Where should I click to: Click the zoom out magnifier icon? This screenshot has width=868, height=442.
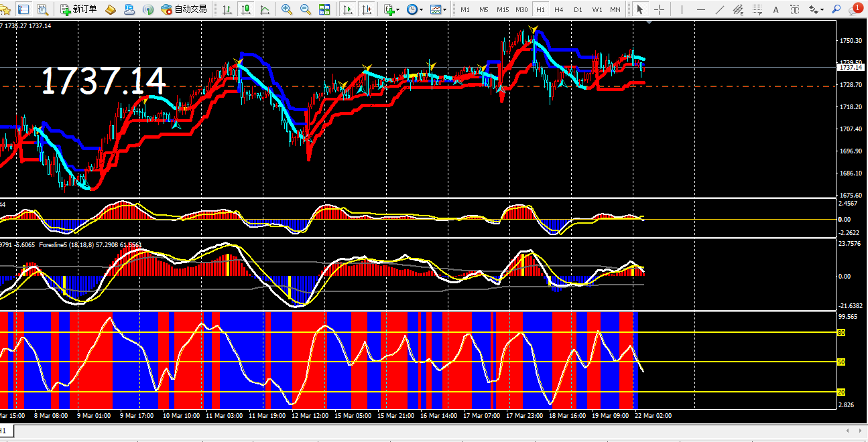pos(305,9)
